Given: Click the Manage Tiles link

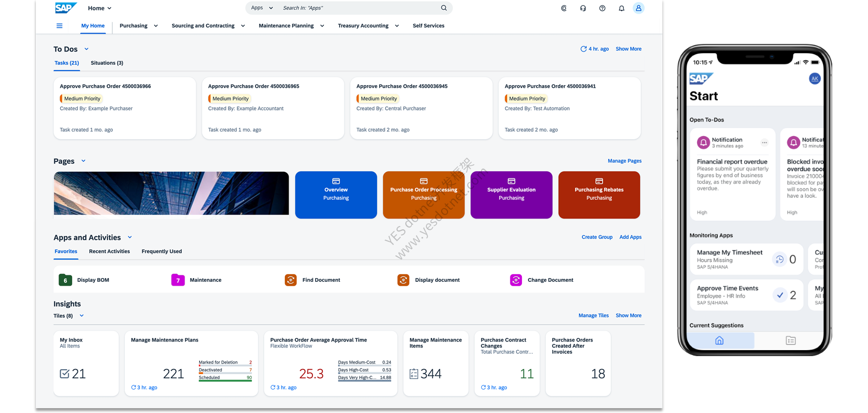Looking at the screenshot, I should (x=593, y=315).
